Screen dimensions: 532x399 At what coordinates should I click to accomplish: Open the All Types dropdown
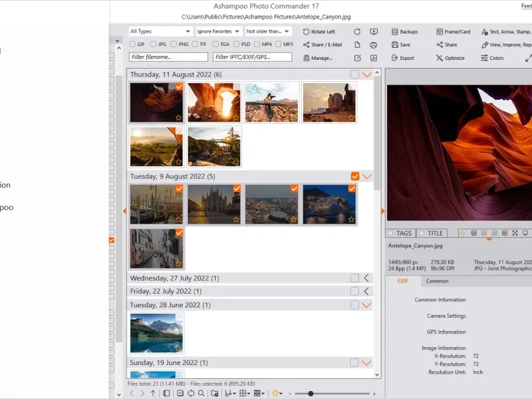[161, 31]
